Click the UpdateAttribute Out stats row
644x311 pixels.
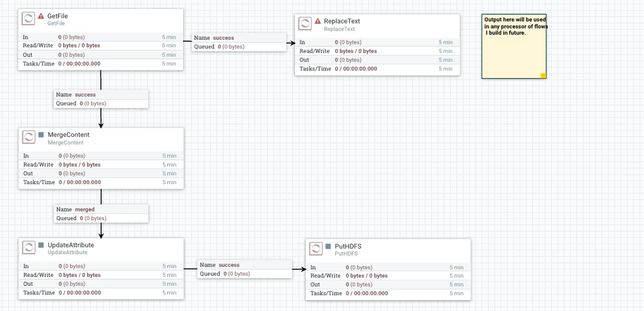(x=101, y=284)
